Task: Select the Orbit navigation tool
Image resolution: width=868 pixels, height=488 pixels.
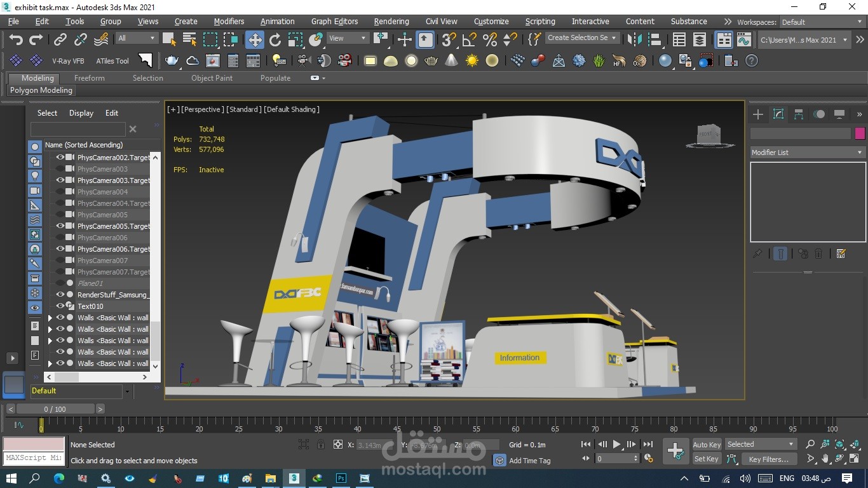Action: (x=839, y=459)
